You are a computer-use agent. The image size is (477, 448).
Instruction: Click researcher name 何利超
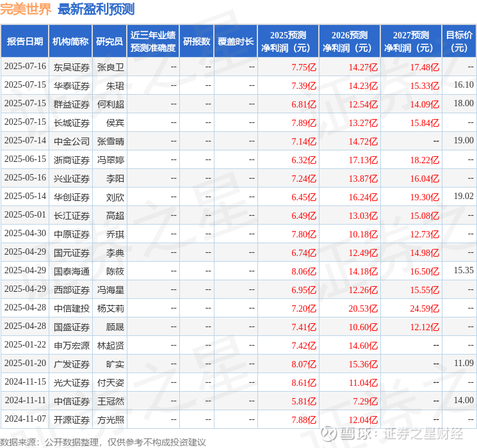tap(111, 104)
